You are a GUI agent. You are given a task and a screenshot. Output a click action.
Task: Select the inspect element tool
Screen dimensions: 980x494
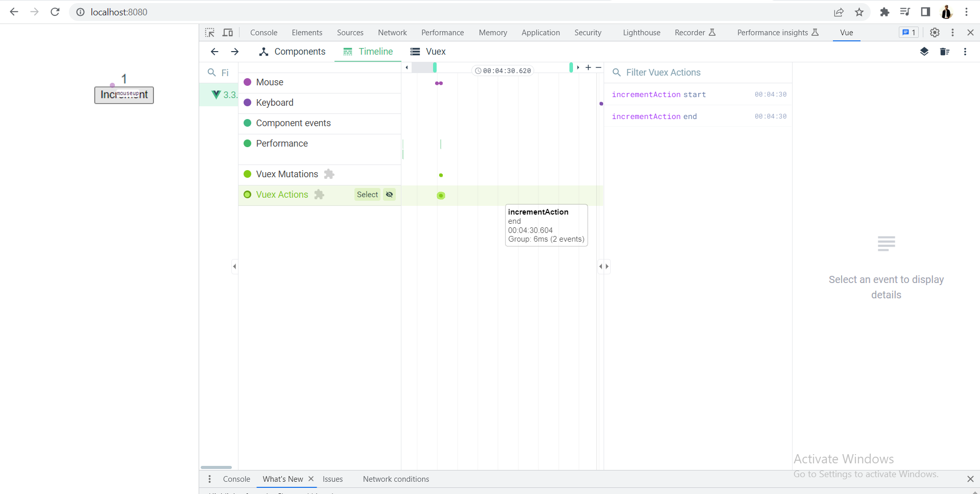coord(209,32)
